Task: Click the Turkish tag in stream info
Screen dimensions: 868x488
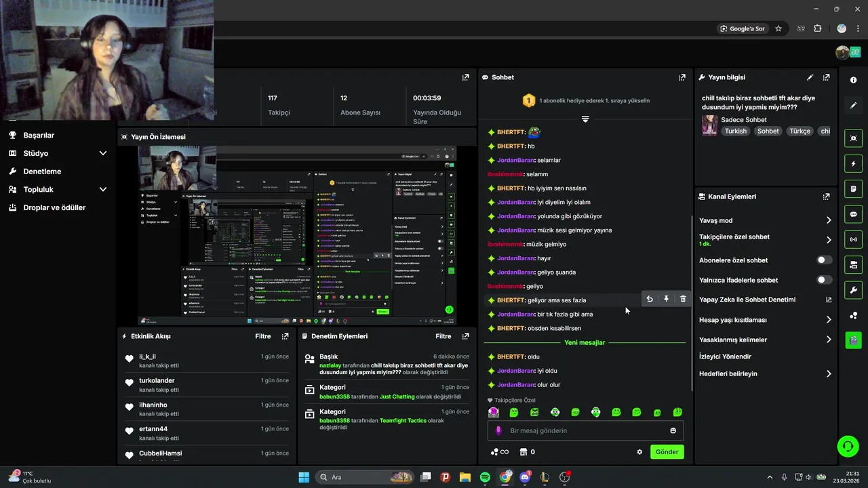Action: tap(735, 131)
